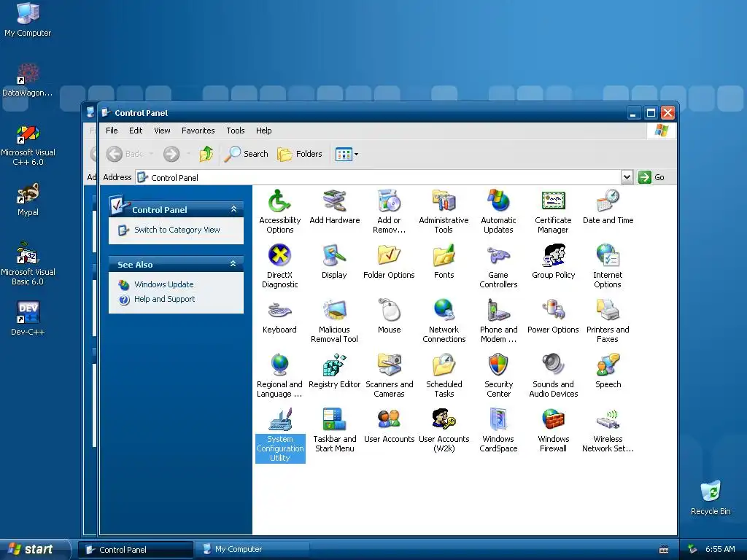Screen dimensions: 747x560
Task: Select the User Accounts icon
Action: tap(390, 426)
